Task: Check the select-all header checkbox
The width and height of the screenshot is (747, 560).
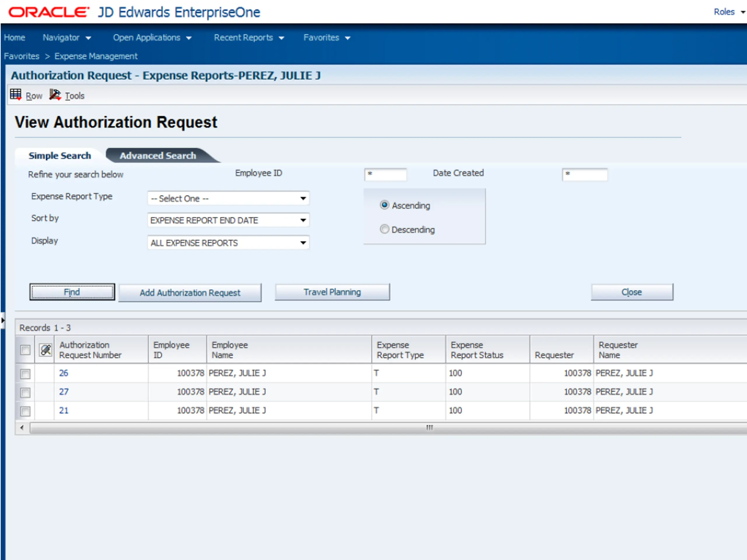Action: pos(25,350)
